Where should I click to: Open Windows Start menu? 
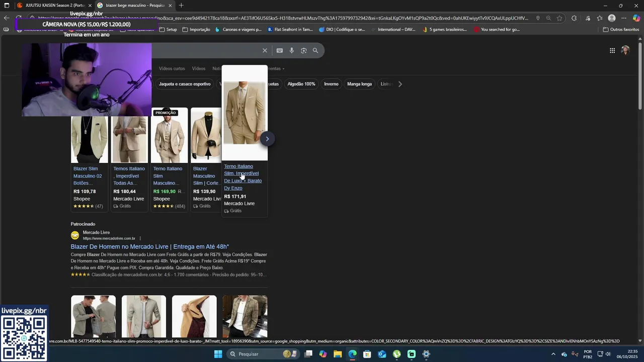pyautogui.click(x=218, y=354)
